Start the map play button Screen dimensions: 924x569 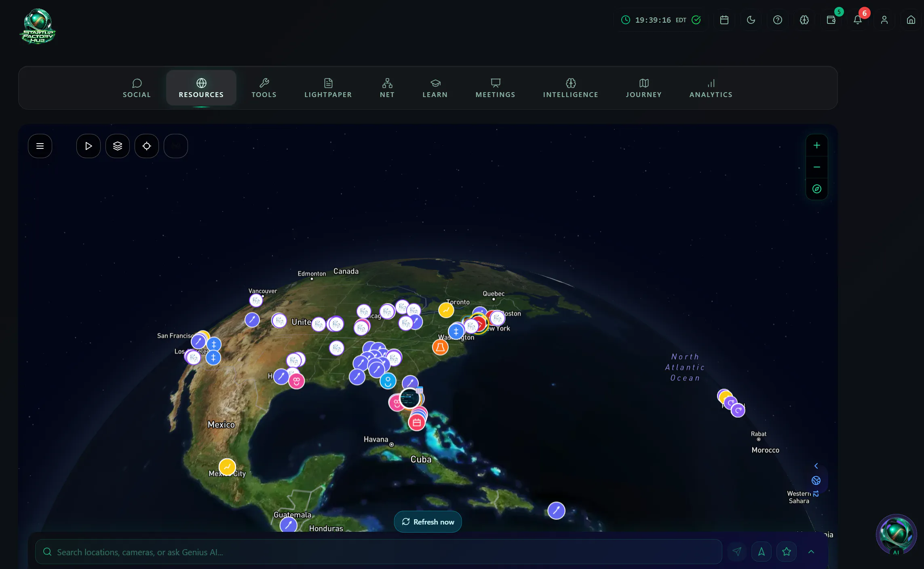[x=89, y=146]
